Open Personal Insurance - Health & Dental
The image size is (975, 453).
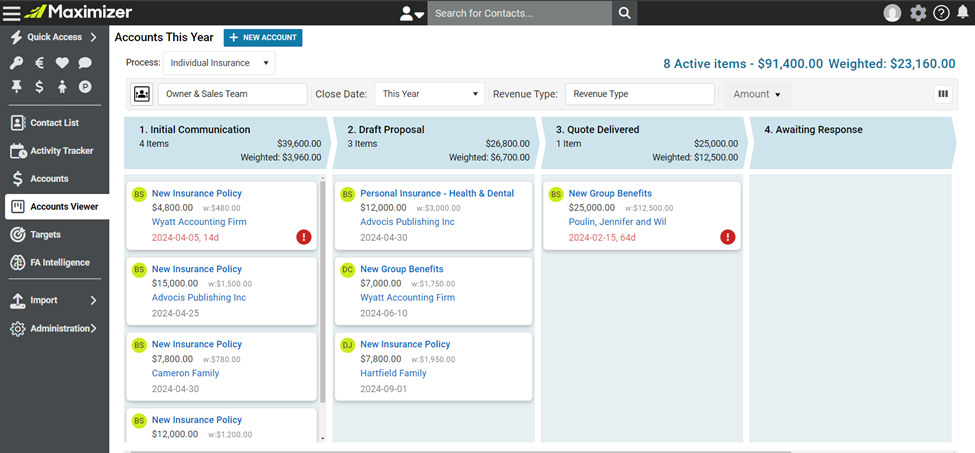[437, 193]
